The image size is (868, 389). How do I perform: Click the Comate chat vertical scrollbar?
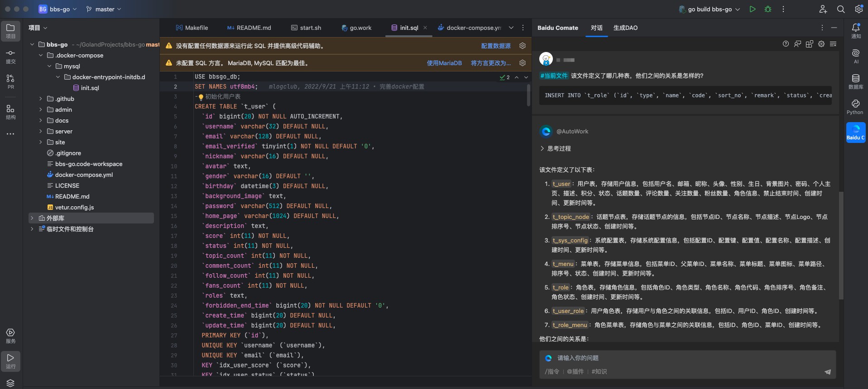pos(841,245)
